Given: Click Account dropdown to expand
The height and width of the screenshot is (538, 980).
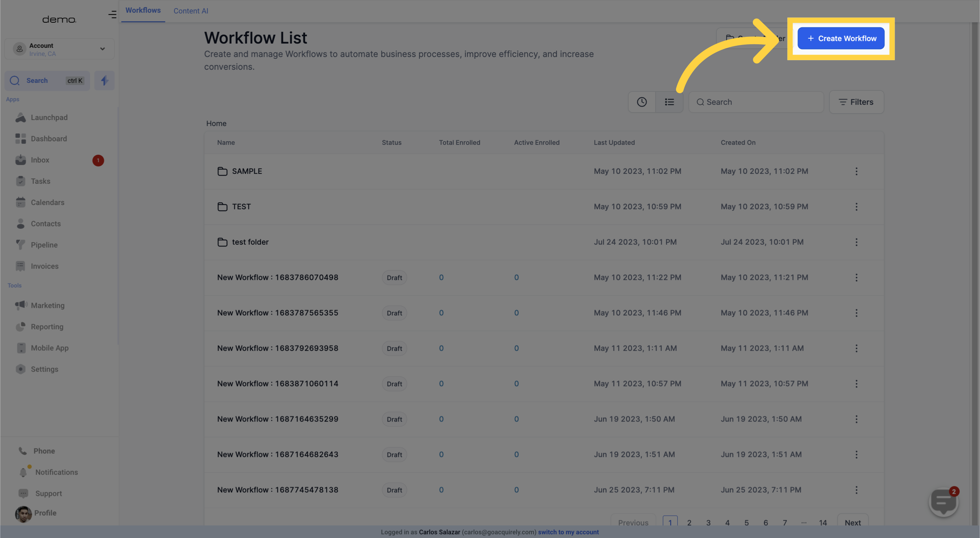Looking at the screenshot, I should [59, 49].
